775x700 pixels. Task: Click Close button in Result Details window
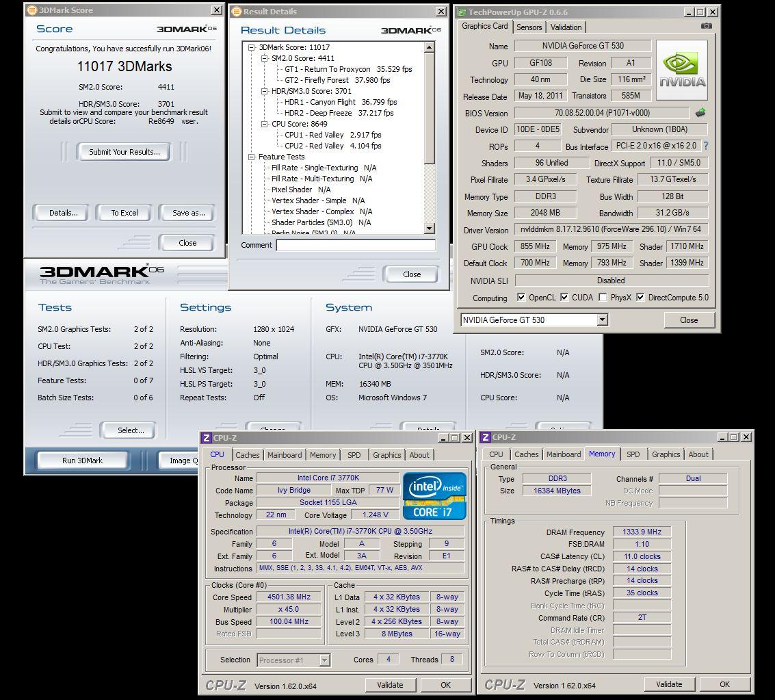click(x=412, y=274)
